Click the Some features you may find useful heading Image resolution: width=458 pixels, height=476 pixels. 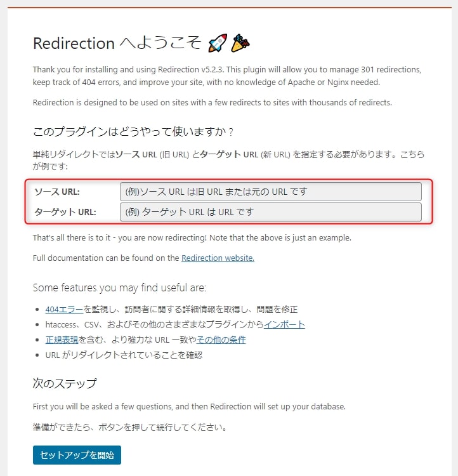pyautogui.click(x=120, y=288)
